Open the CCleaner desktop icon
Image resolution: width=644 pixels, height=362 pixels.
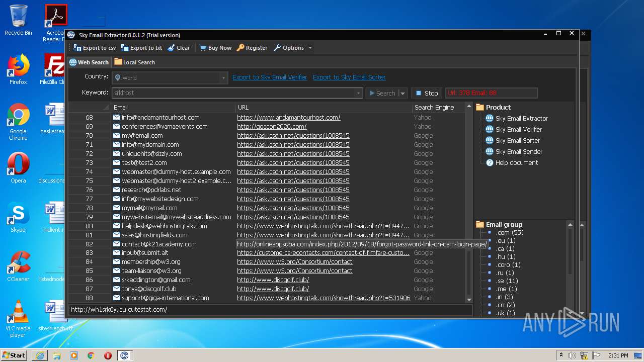point(18,266)
